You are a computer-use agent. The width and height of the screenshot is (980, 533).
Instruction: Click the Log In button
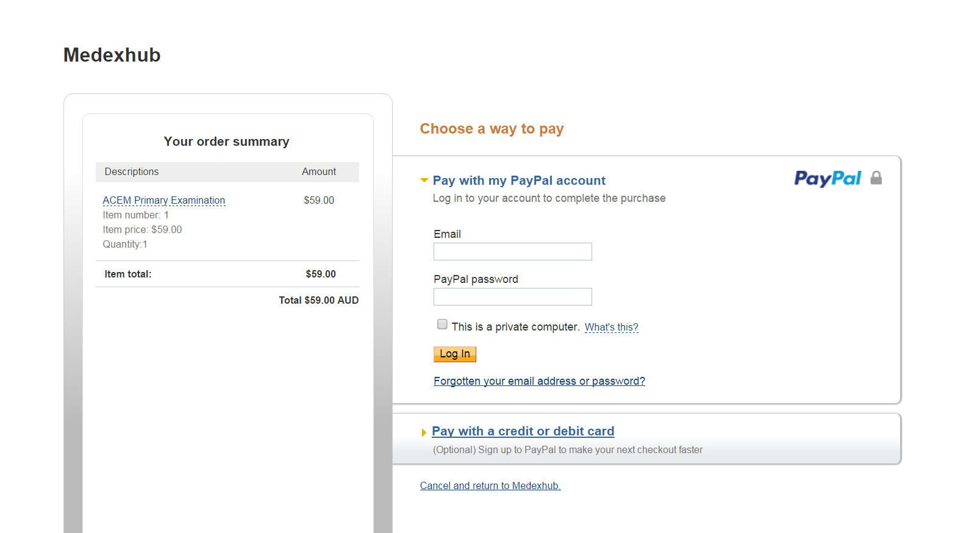(x=455, y=354)
